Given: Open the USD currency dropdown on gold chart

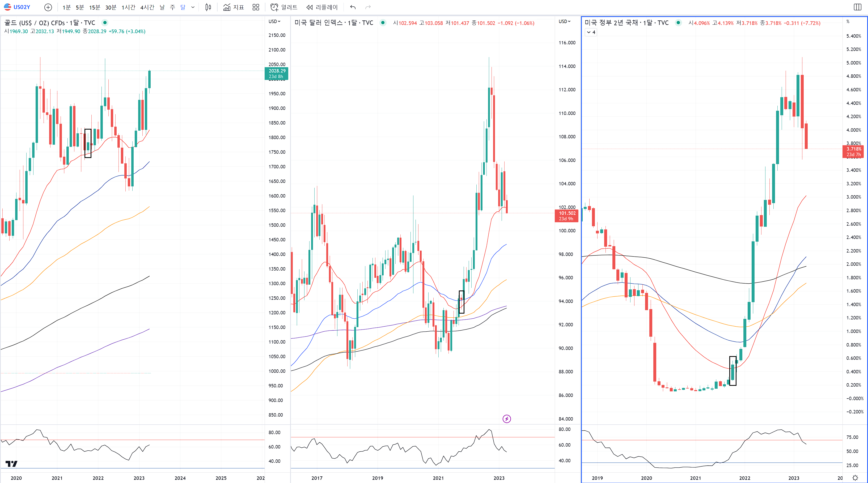Looking at the screenshot, I should [x=274, y=21].
